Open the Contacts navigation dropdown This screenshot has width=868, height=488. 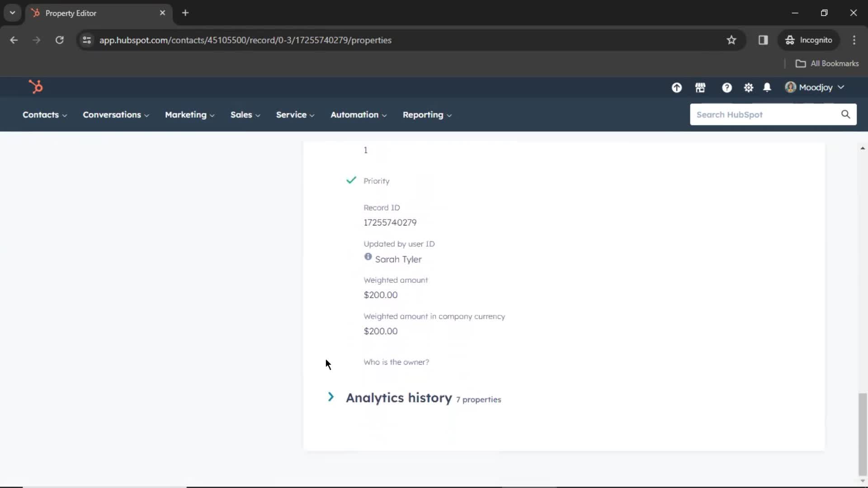click(x=45, y=114)
